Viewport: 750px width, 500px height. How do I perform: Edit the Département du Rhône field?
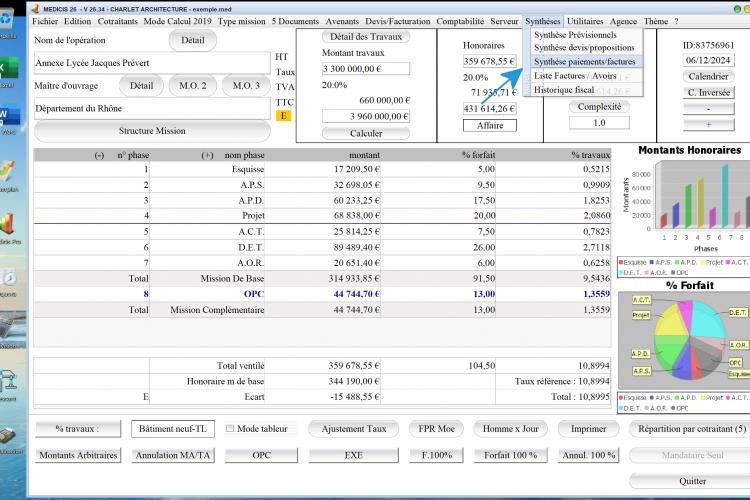(152, 109)
